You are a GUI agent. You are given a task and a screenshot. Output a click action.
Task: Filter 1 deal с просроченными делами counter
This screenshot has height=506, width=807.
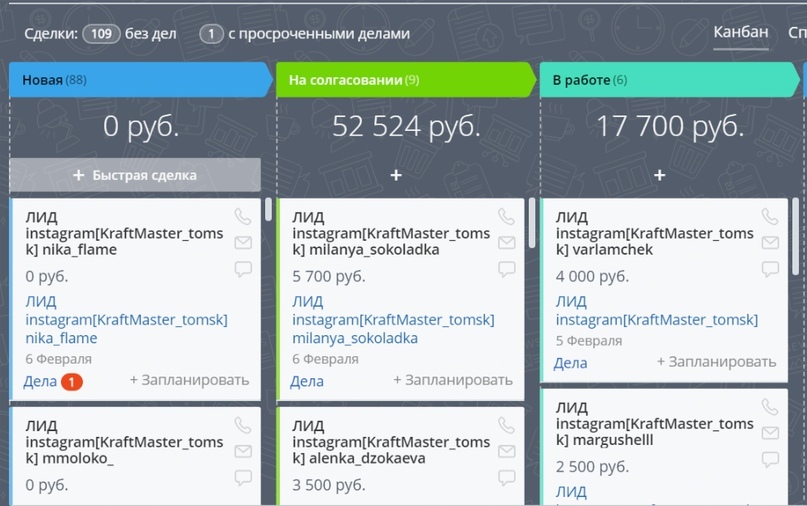point(211,34)
